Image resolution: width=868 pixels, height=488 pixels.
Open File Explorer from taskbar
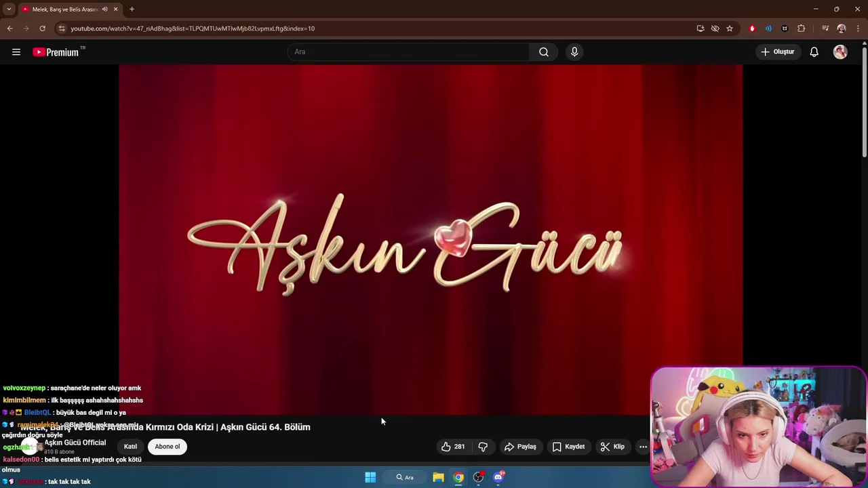(x=438, y=477)
